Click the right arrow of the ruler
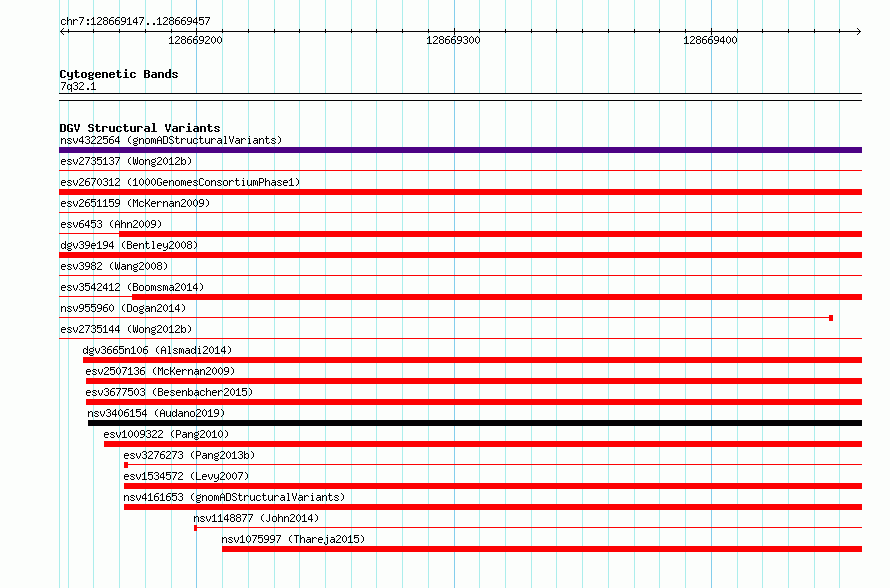The width and height of the screenshot is (890, 588). click(x=859, y=31)
